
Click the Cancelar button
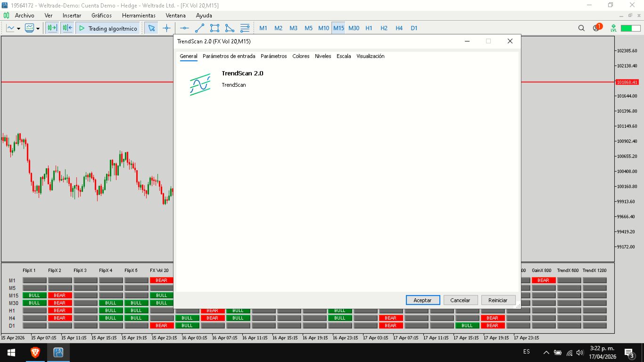tap(461, 300)
